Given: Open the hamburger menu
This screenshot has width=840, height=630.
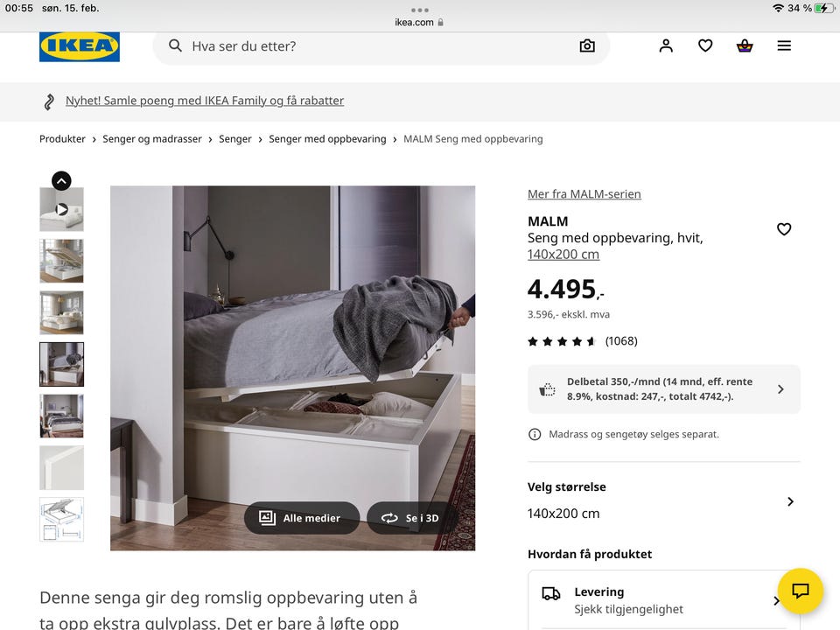Looking at the screenshot, I should coord(784,46).
